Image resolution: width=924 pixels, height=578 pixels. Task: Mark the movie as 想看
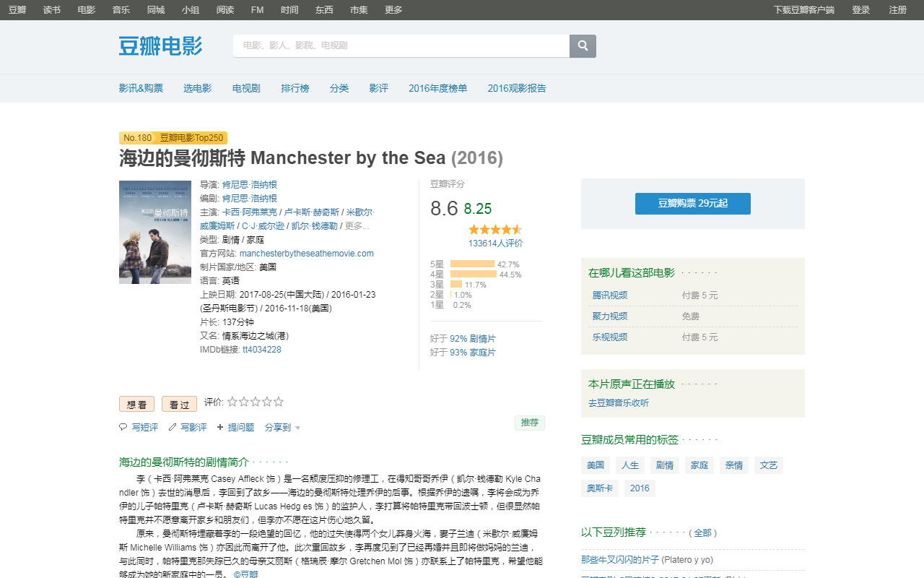136,405
